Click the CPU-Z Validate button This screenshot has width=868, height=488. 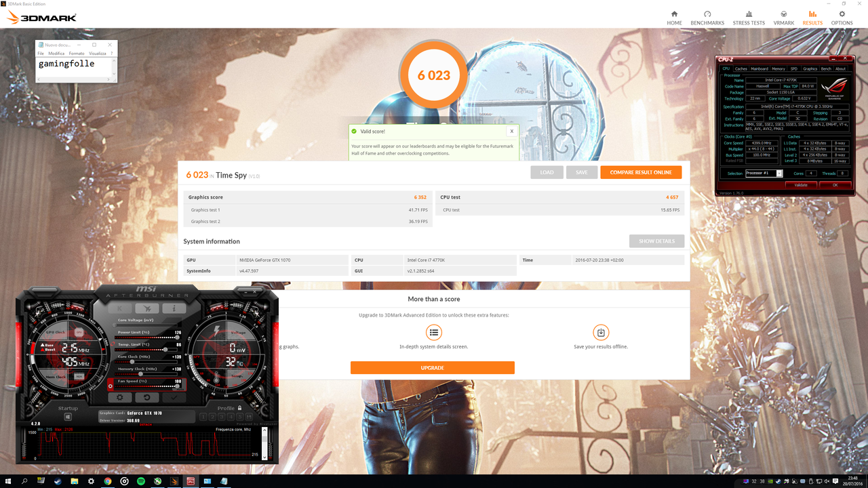(x=800, y=185)
